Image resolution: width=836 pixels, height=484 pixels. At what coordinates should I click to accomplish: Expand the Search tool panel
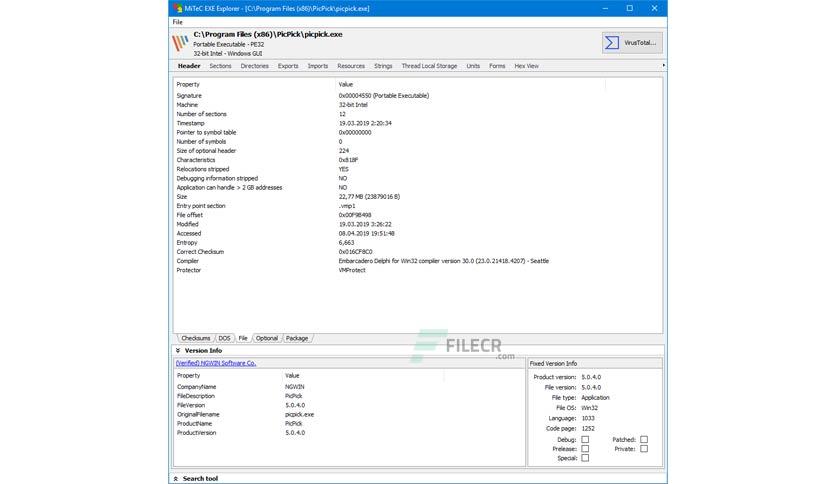coord(176,479)
